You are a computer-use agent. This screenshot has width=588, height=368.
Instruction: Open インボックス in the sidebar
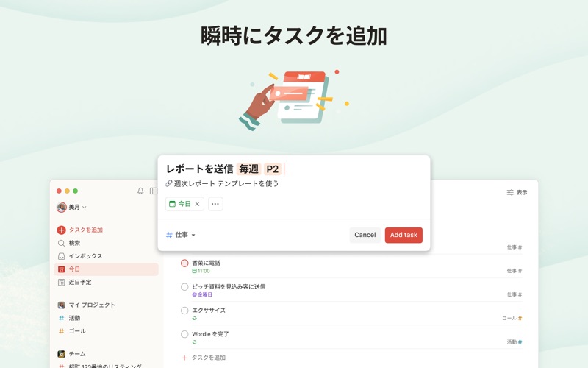point(85,256)
